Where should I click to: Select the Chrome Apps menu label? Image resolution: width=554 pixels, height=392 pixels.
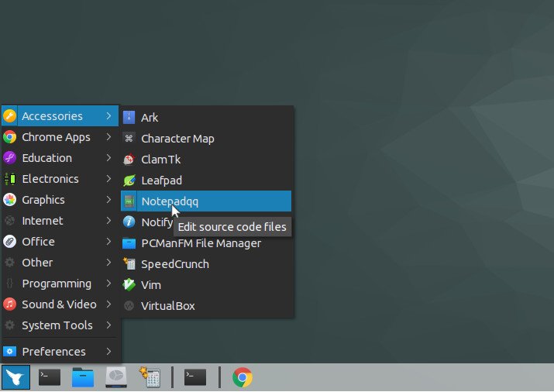point(56,136)
